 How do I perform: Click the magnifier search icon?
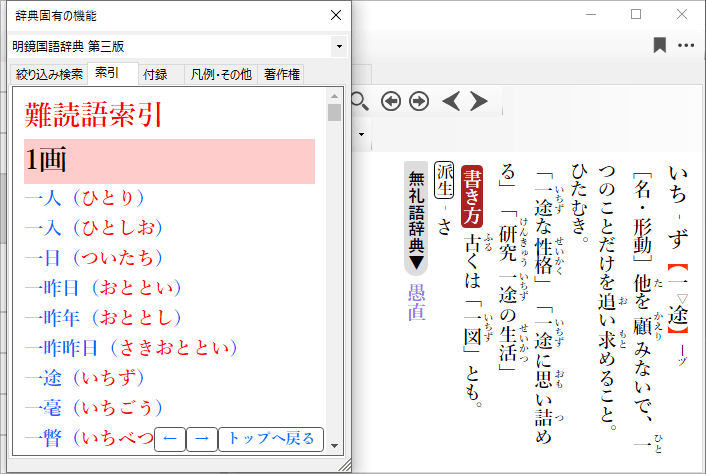(360, 101)
